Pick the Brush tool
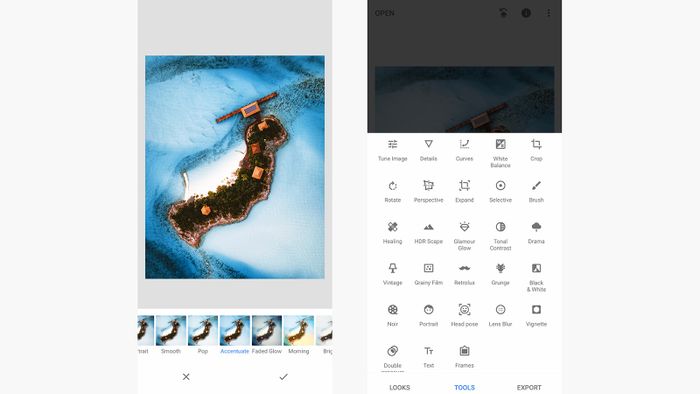This screenshot has width=700, height=394. (536, 191)
